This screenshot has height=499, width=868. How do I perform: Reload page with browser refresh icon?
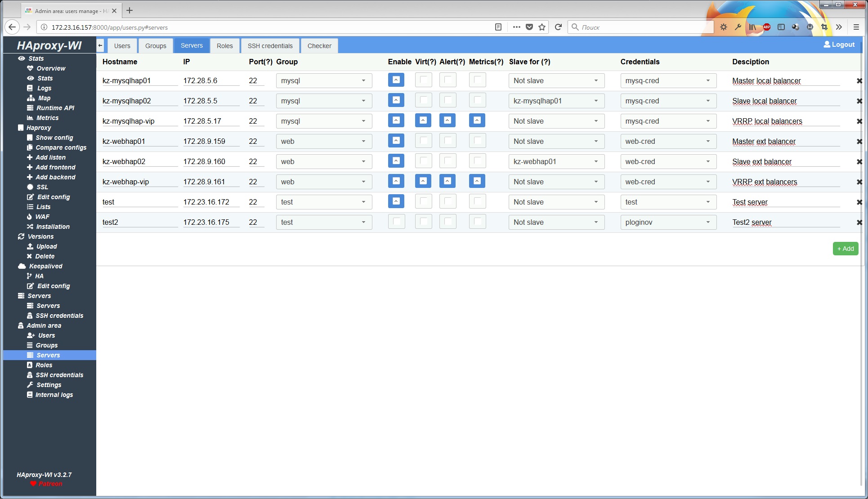[x=558, y=27]
